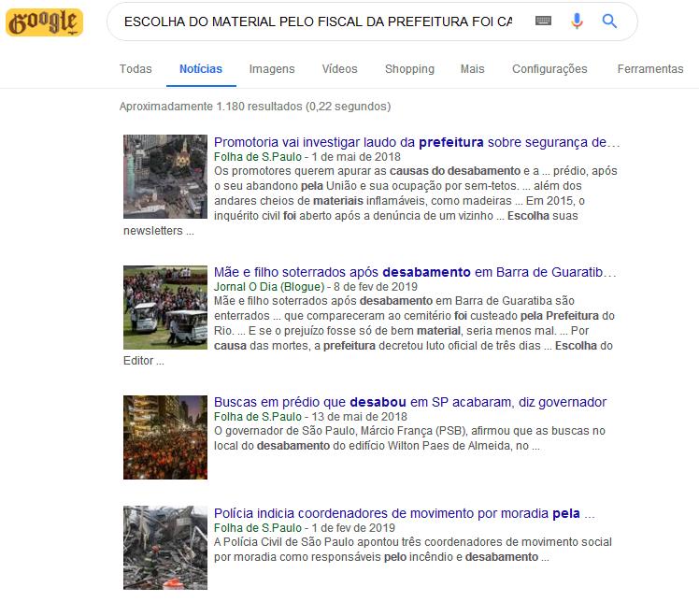Expand the Ferramentas options
This screenshot has width=699, height=616.
pos(650,69)
